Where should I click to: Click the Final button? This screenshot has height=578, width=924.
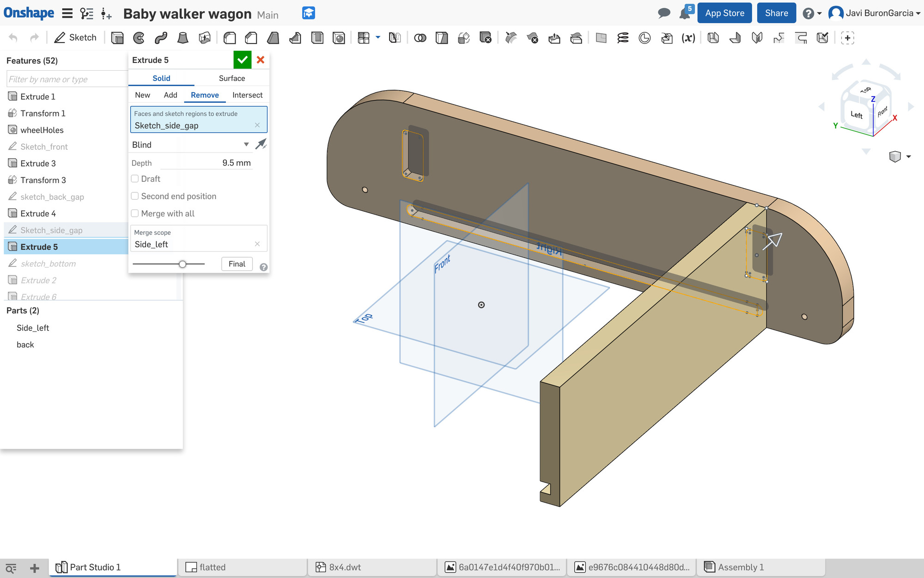[237, 264]
